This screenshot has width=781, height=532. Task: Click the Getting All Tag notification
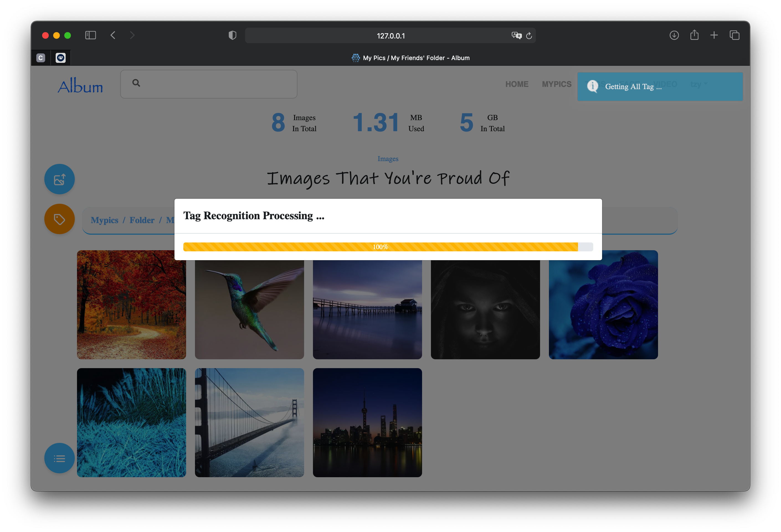(660, 86)
